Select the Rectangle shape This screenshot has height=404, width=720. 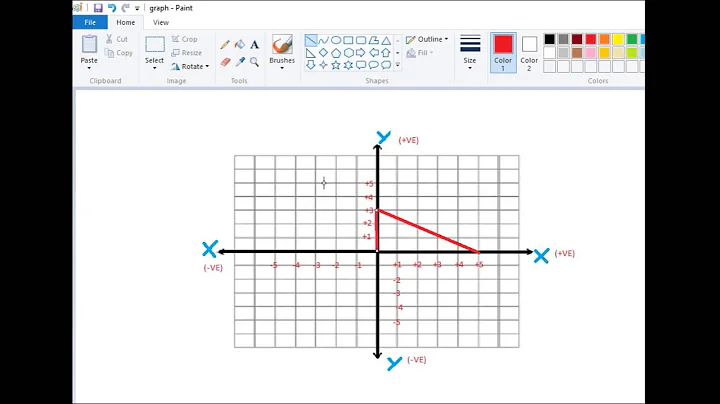coord(348,40)
